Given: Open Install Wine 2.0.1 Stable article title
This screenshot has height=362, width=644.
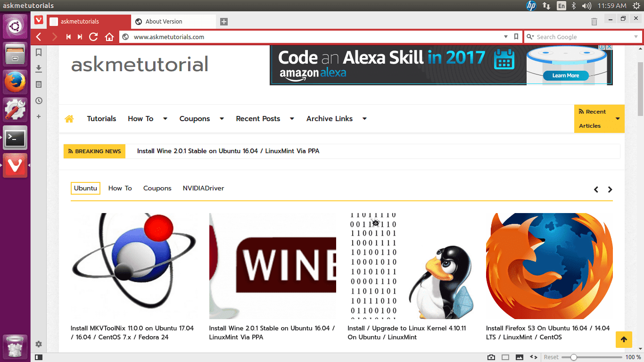Looking at the screenshot, I should pos(272,333).
